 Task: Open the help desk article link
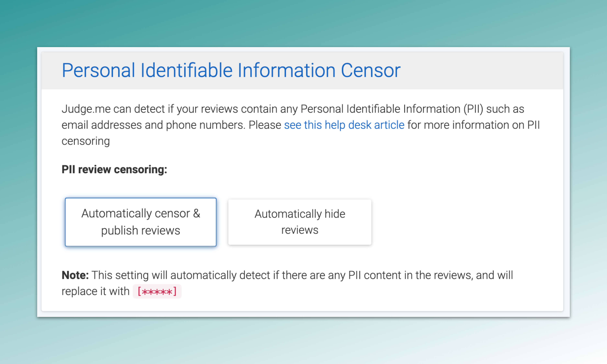click(344, 125)
